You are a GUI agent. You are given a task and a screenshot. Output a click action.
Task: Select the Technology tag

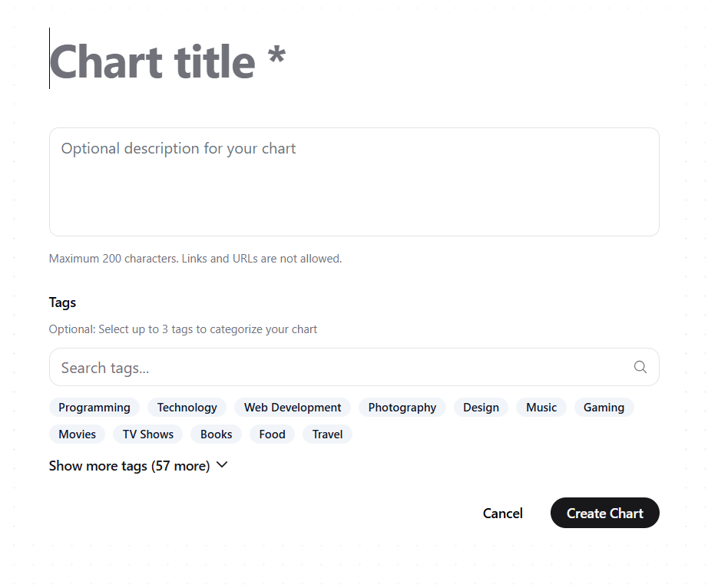tap(186, 408)
